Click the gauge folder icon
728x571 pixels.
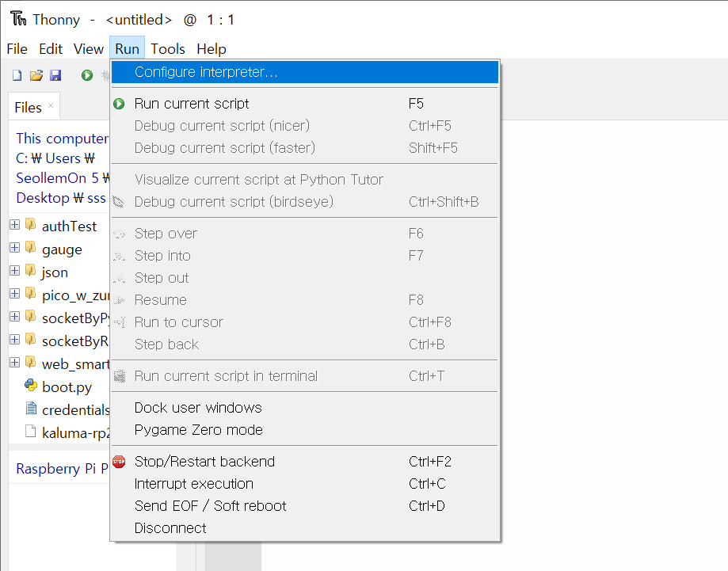(x=31, y=247)
